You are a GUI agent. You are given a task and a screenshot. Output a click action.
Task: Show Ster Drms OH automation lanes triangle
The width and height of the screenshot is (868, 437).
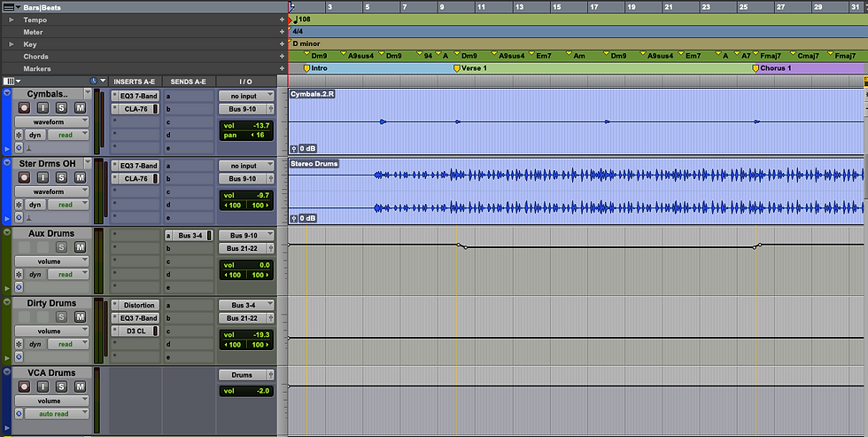(7, 219)
